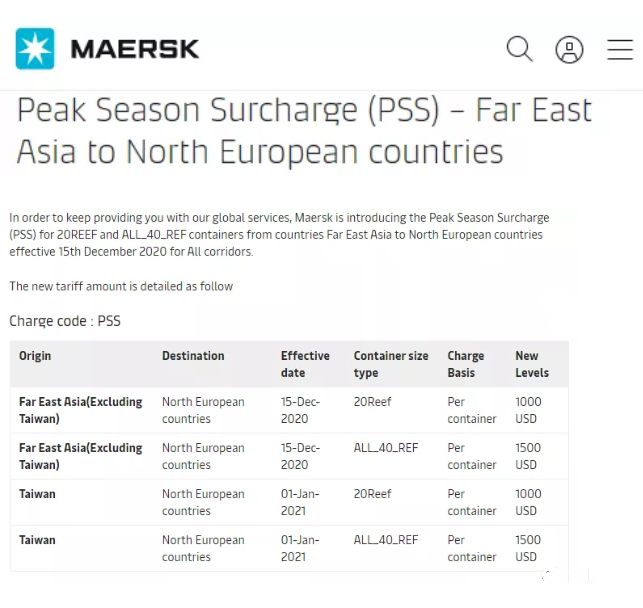
Task: Open the search magnifier icon
Action: pyautogui.click(x=519, y=48)
